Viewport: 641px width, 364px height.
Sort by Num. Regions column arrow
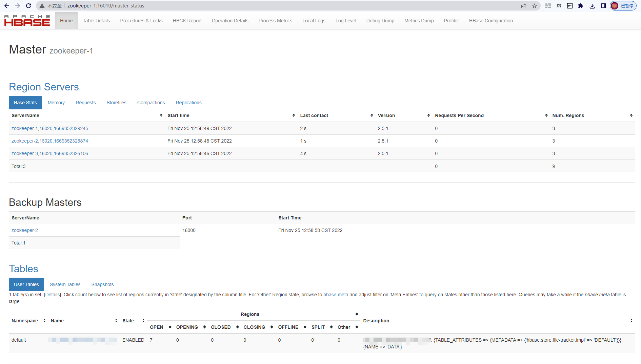(x=631, y=115)
